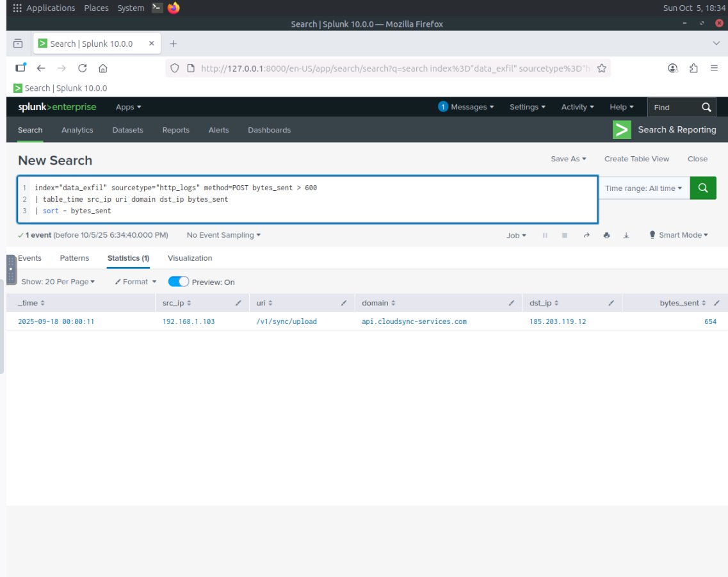The image size is (728, 577).
Task: Sort by bytes_sent column header
Action: point(683,303)
